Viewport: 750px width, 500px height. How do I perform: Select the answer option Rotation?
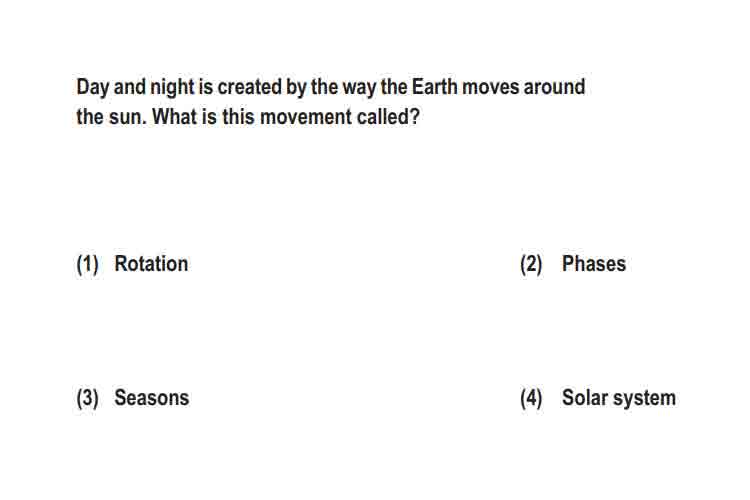151,264
